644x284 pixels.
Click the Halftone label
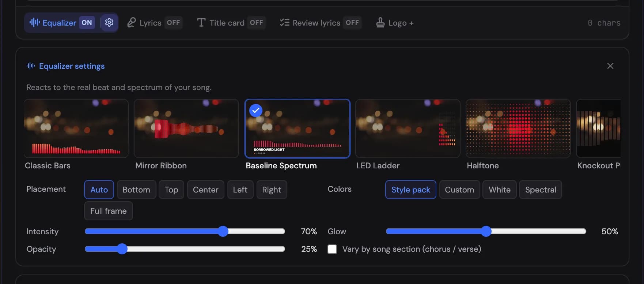483,166
